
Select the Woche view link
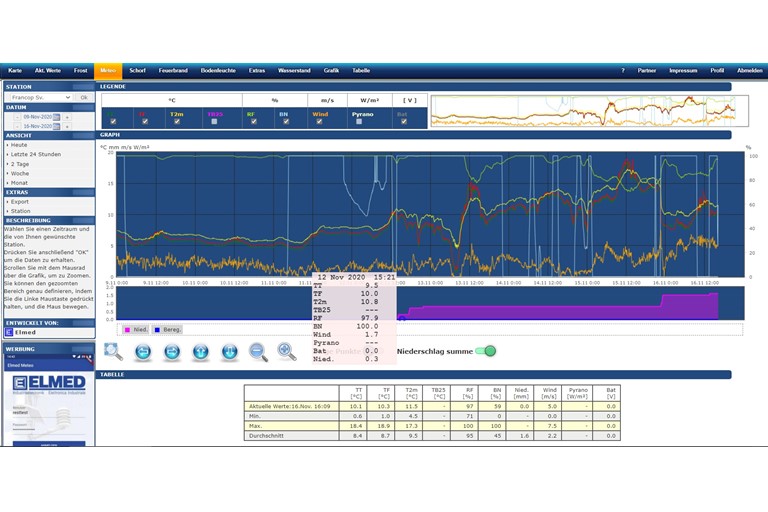[20, 173]
